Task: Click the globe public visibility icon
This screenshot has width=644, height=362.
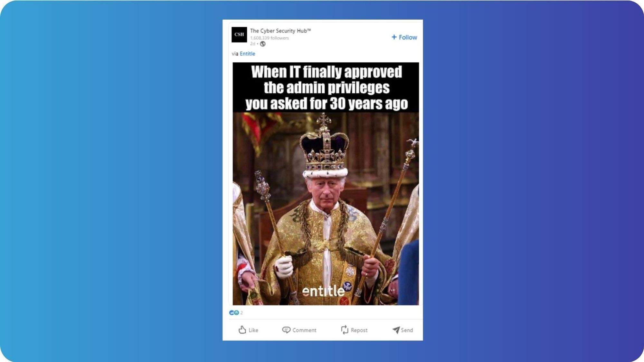Action: click(263, 44)
